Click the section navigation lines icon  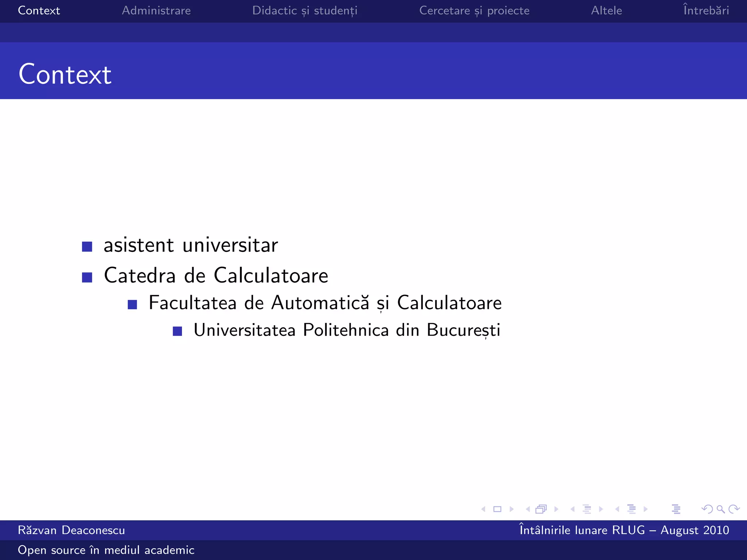tap(631, 509)
